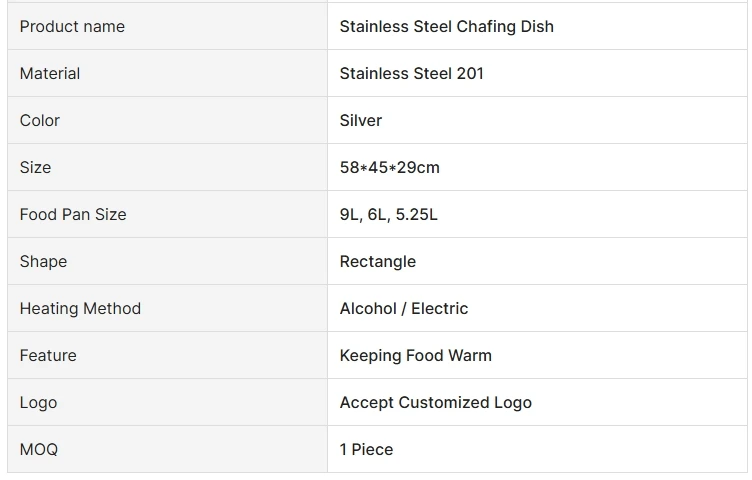The height and width of the screenshot is (480, 752).
Task: Select the Rectangle shape value
Action: pyautogui.click(x=377, y=262)
